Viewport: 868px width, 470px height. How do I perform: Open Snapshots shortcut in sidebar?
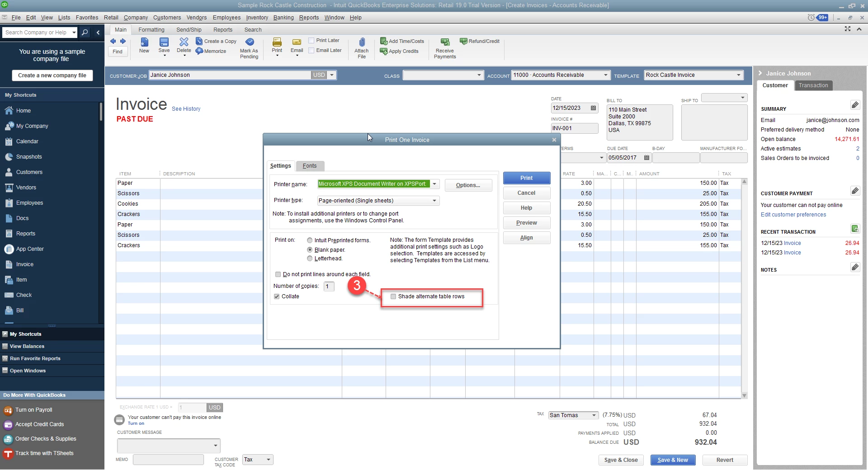(x=29, y=157)
